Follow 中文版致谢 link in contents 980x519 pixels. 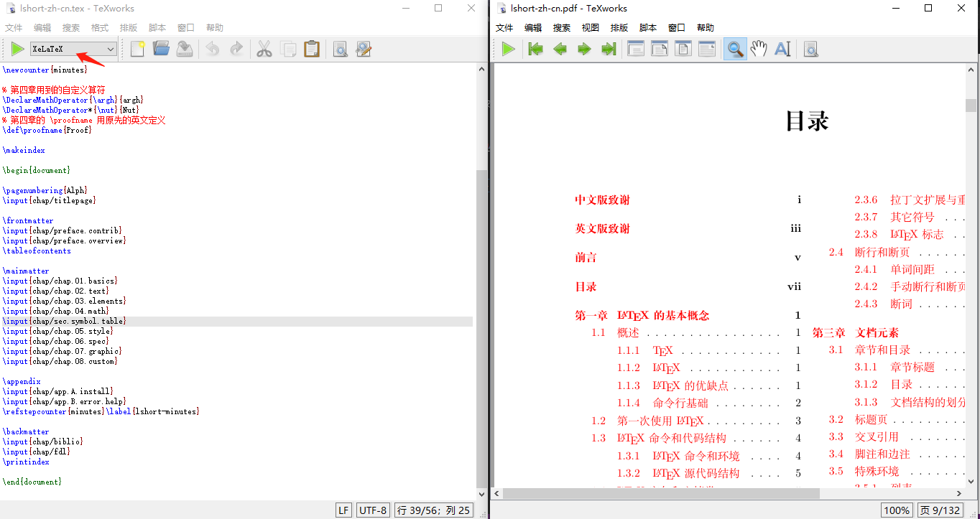[x=602, y=200]
